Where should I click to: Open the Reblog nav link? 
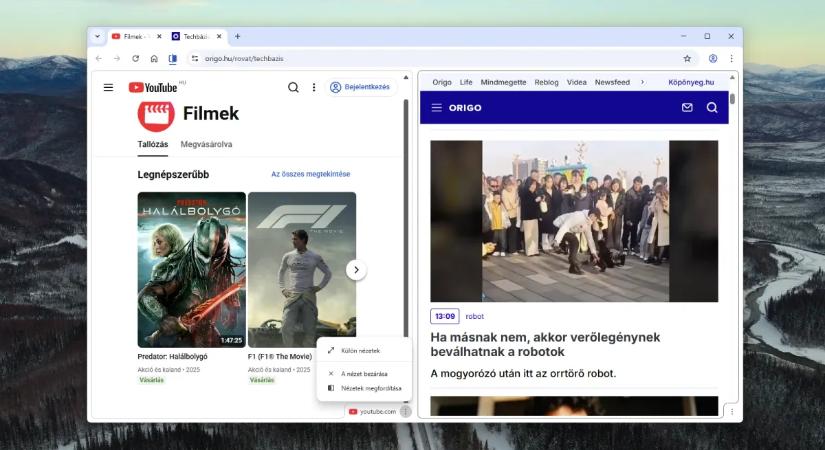pos(546,83)
